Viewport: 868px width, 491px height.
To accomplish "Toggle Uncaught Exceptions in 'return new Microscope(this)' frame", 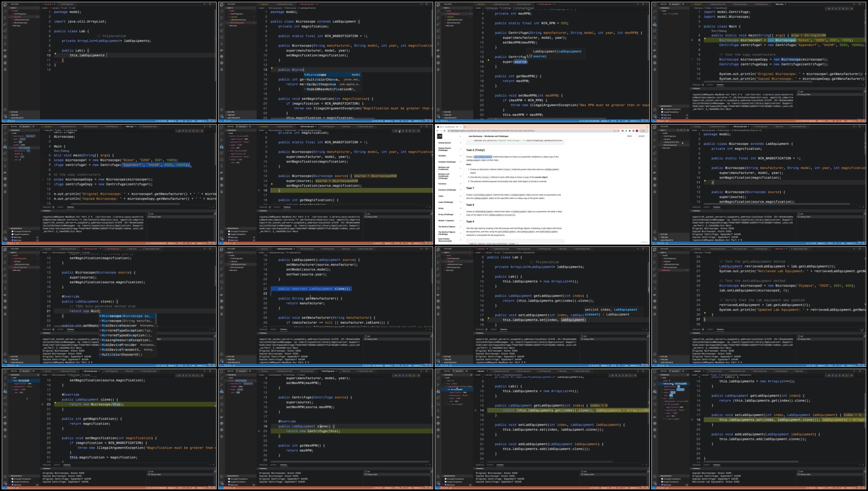I will click(x=13, y=479).
